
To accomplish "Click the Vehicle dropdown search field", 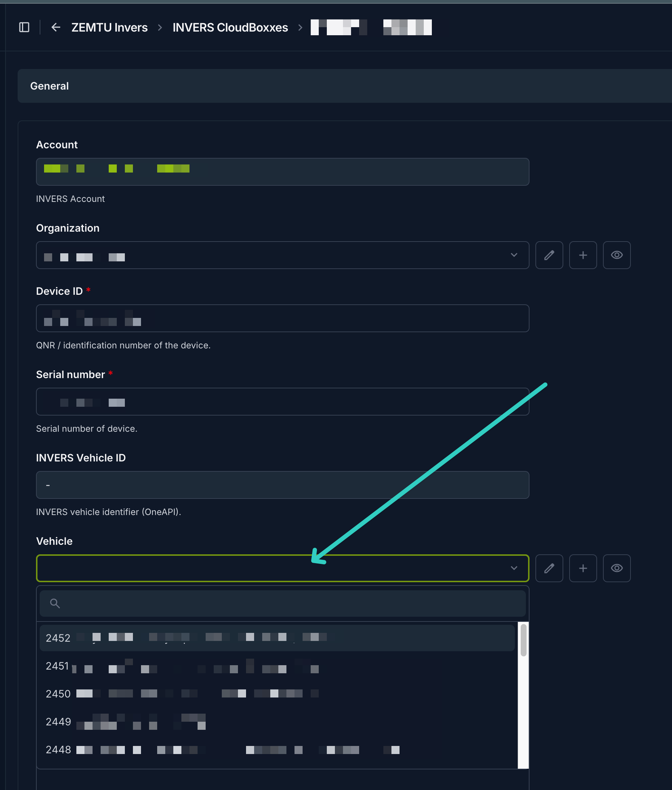I will 282,604.
